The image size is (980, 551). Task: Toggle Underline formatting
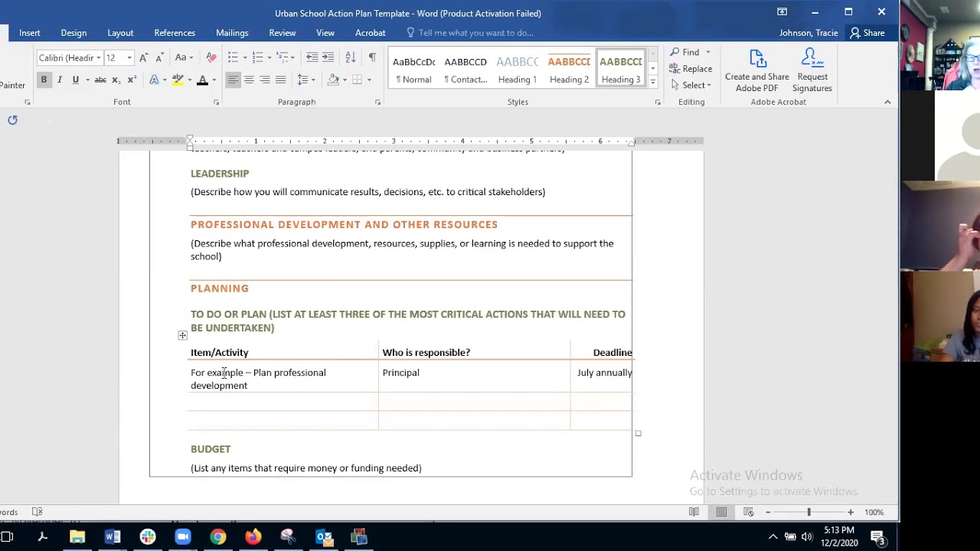pos(75,80)
